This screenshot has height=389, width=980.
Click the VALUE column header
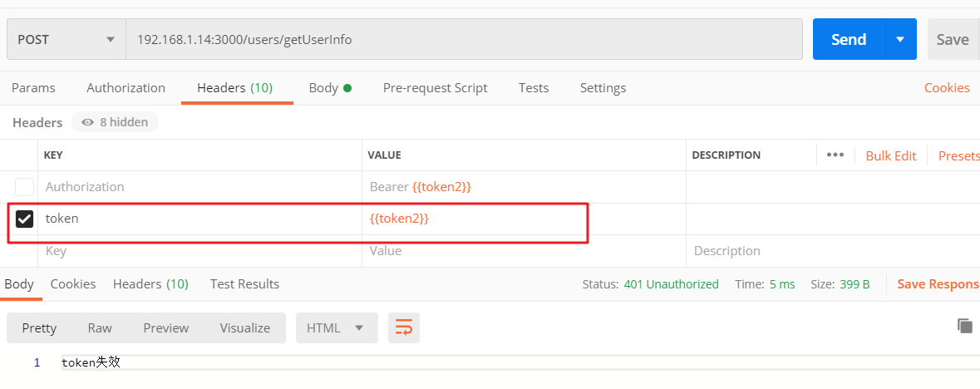pos(384,155)
